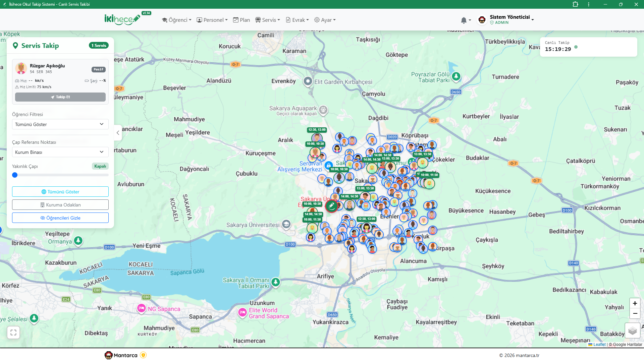Click Tümünü Göster button
644x362 pixels.
click(x=60, y=192)
